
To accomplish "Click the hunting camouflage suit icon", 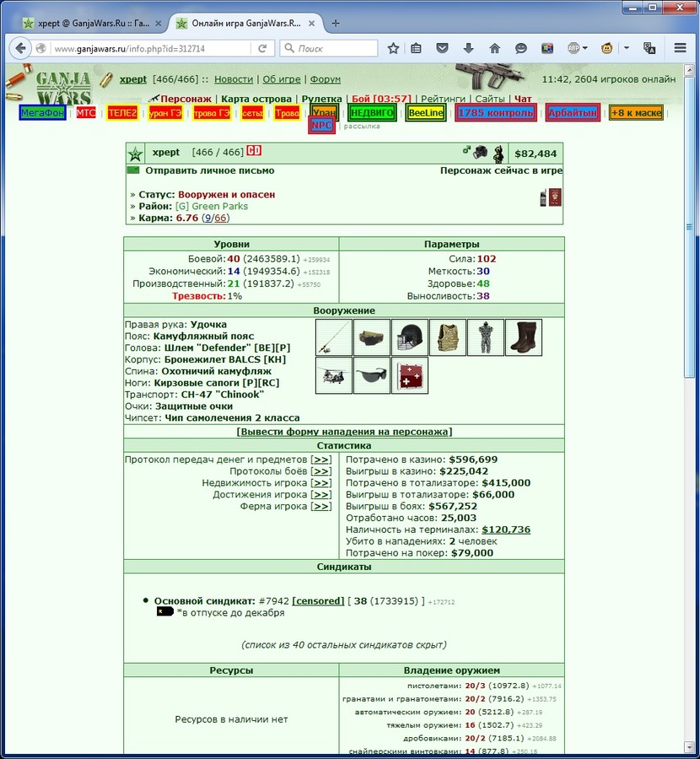I will (x=486, y=337).
